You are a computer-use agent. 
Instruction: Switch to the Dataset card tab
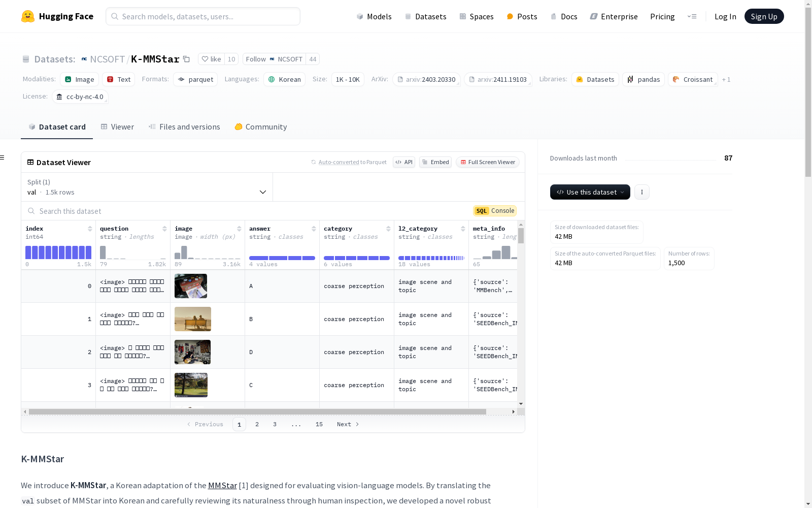57,127
